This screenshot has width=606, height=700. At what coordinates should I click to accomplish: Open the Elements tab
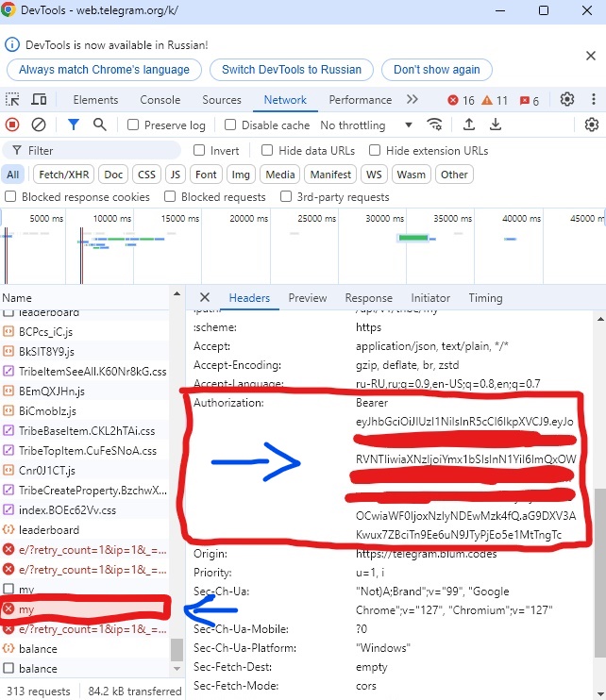(x=95, y=100)
